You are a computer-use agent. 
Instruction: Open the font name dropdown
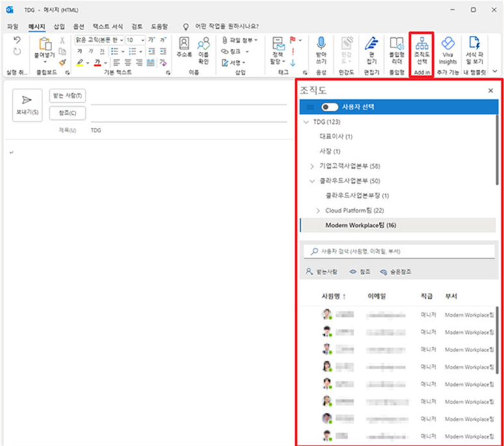click(x=121, y=40)
